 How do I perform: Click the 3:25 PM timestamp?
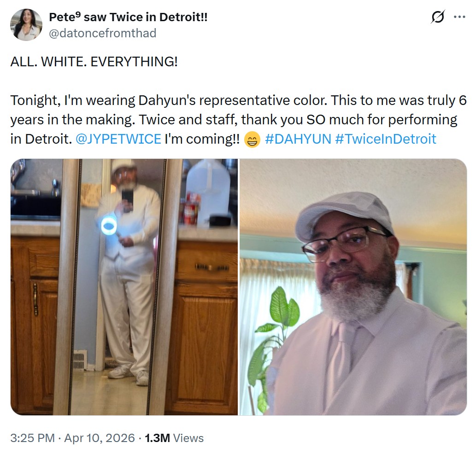(32, 438)
